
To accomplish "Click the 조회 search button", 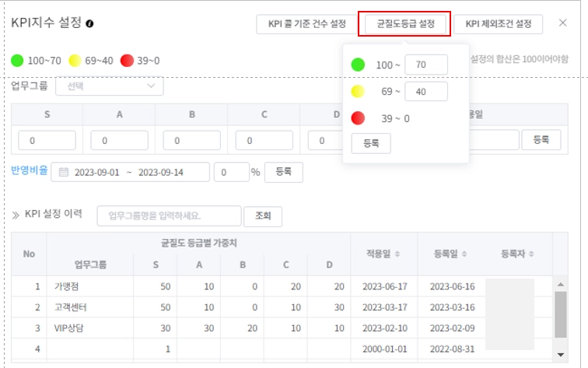I will coord(263,216).
